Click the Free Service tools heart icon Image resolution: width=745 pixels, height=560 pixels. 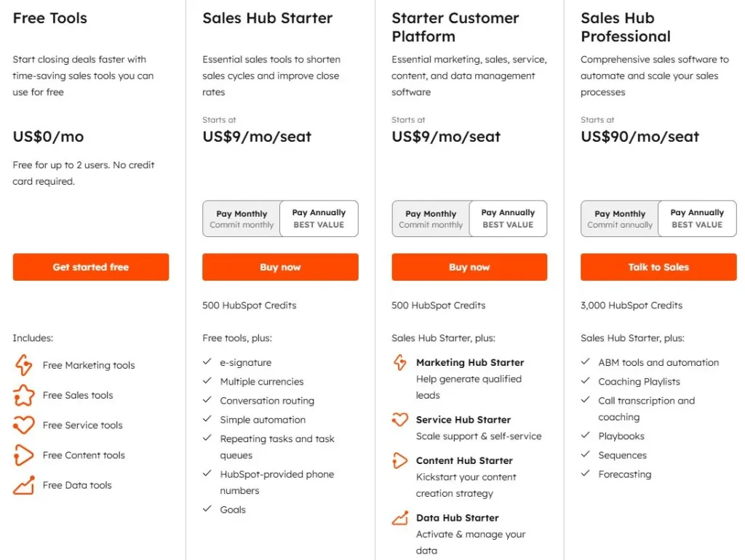click(23, 425)
